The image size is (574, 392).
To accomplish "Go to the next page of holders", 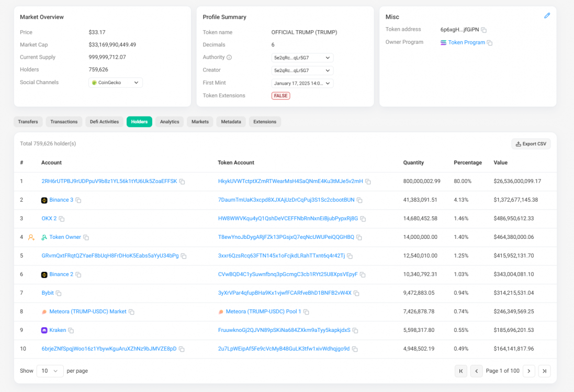I will click(x=528, y=371).
